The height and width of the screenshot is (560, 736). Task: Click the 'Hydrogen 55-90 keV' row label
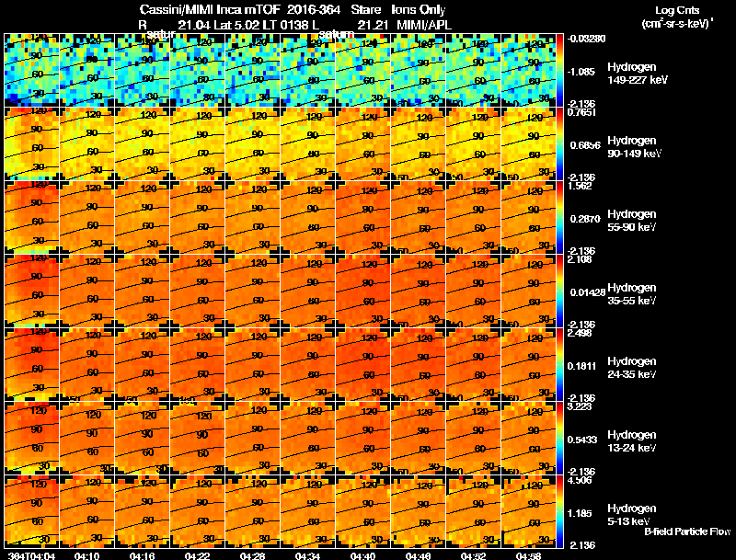point(632,221)
